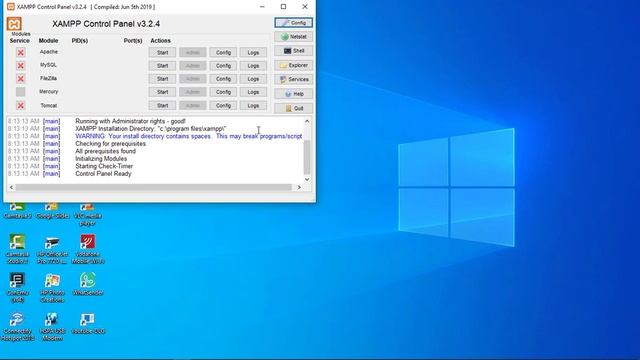The image size is (640, 360).
Task: Select the Youtube-DLG desktop shortcut
Action: [88, 324]
